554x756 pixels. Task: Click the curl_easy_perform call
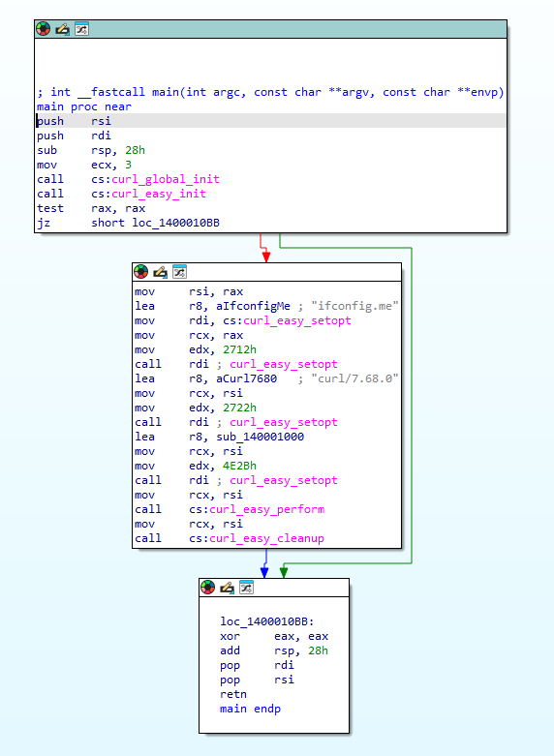tap(267, 509)
